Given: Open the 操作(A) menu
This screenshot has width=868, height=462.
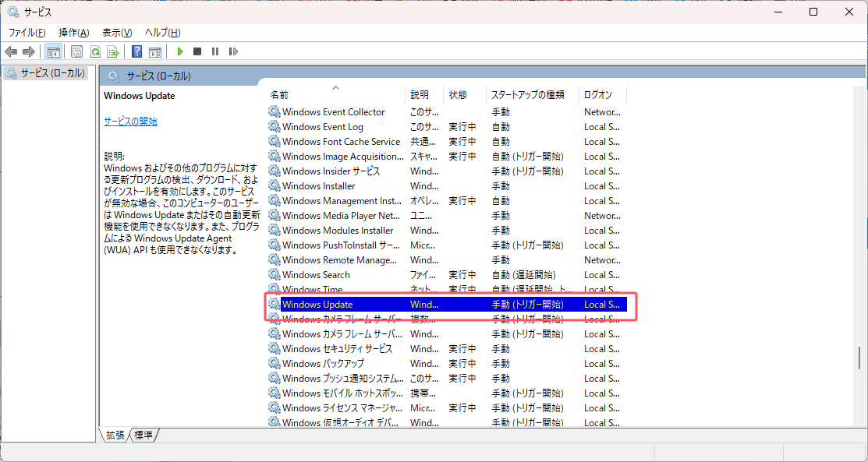Looking at the screenshot, I should tap(73, 32).
